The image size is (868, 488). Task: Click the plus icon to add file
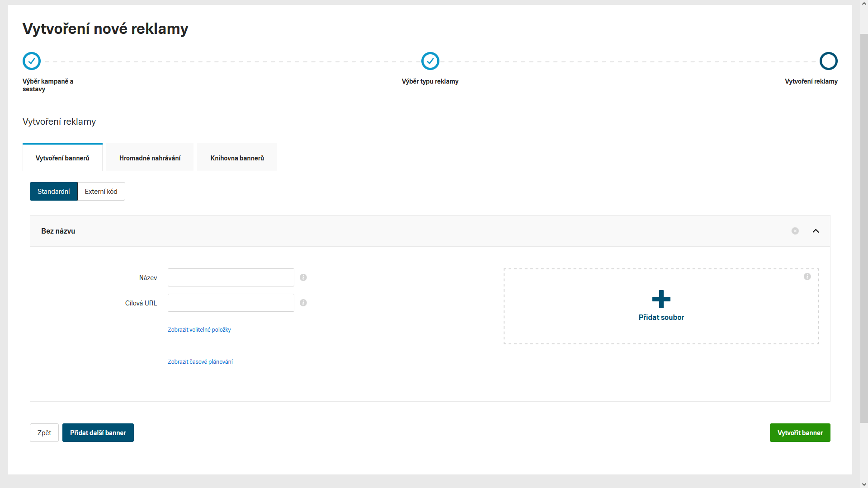[661, 299]
